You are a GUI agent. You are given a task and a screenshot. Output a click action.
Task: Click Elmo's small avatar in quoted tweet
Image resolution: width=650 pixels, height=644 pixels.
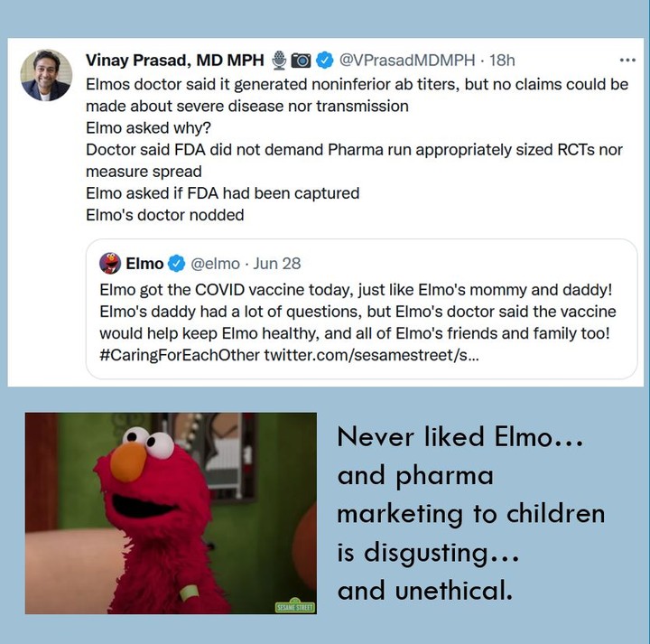pyautogui.click(x=110, y=264)
